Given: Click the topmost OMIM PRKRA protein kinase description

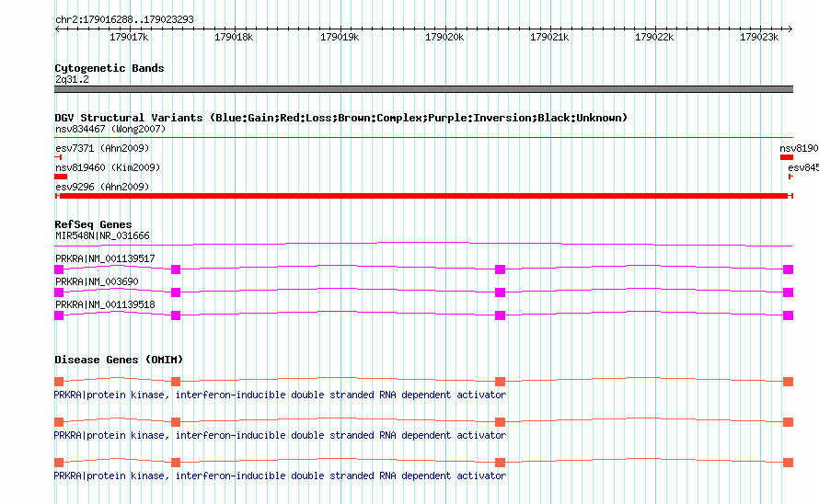Looking at the screenshot, I should coord(280,395).
